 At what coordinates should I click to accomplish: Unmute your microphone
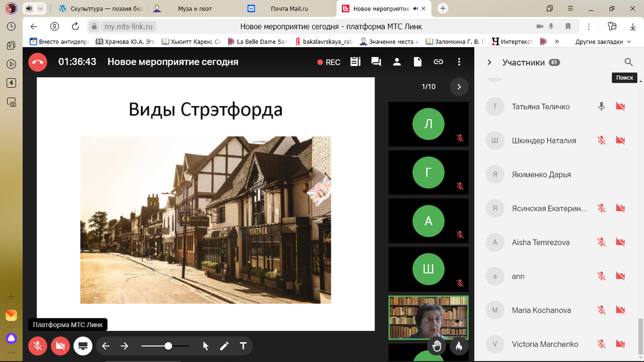pyautogui.click(x=38, y=346)
